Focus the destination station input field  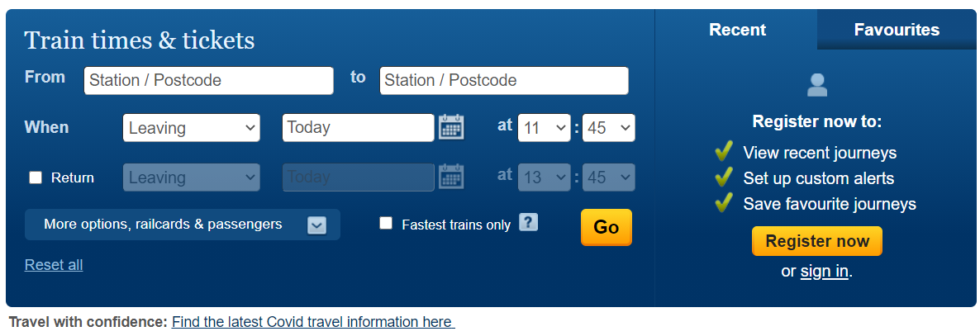coord(503,81)
